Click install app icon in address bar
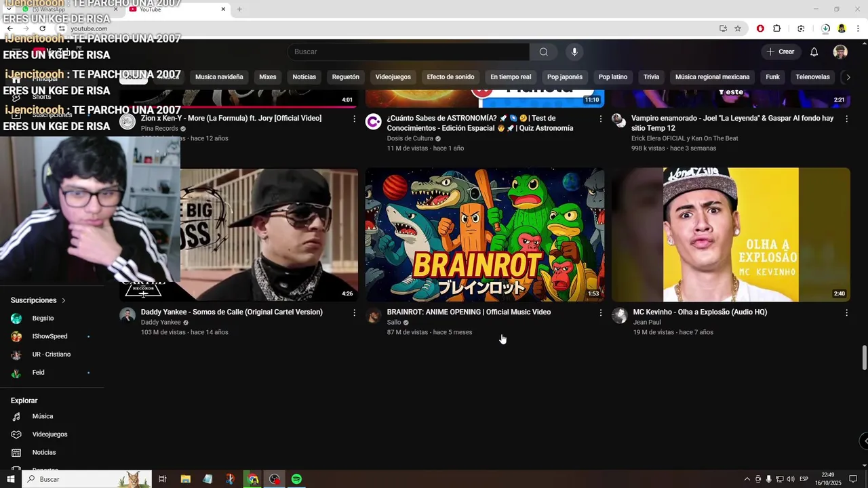Image resolution: width=868 pixels, height=488 pixels. click(x=723, y=28)
